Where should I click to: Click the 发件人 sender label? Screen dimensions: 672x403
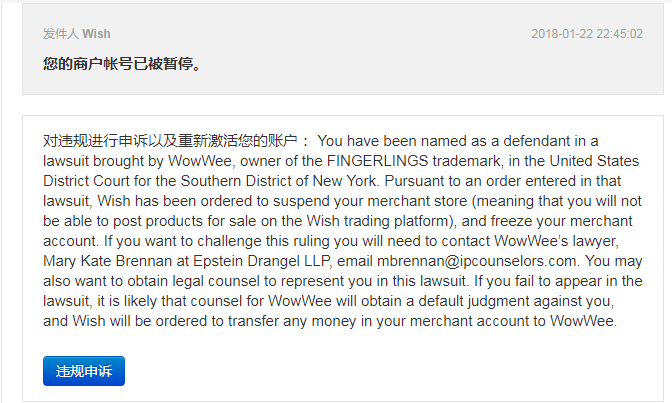(61, 33)
